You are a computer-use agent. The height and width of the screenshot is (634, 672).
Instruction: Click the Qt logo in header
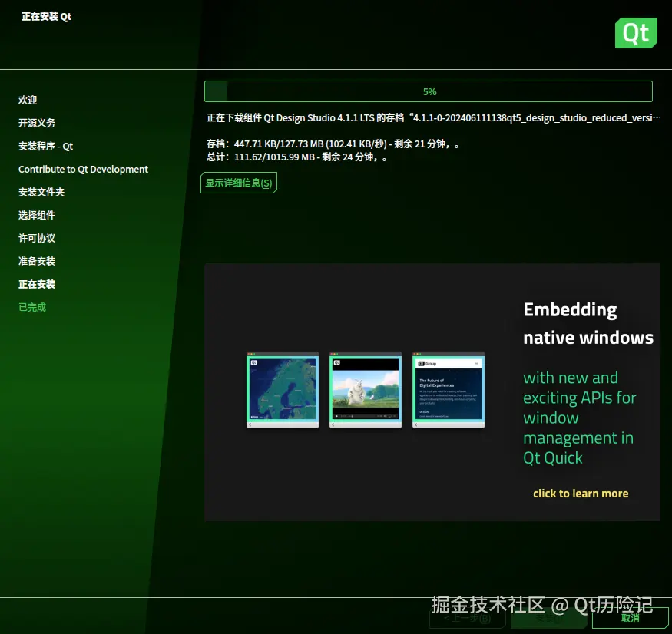tap(636, 33)
